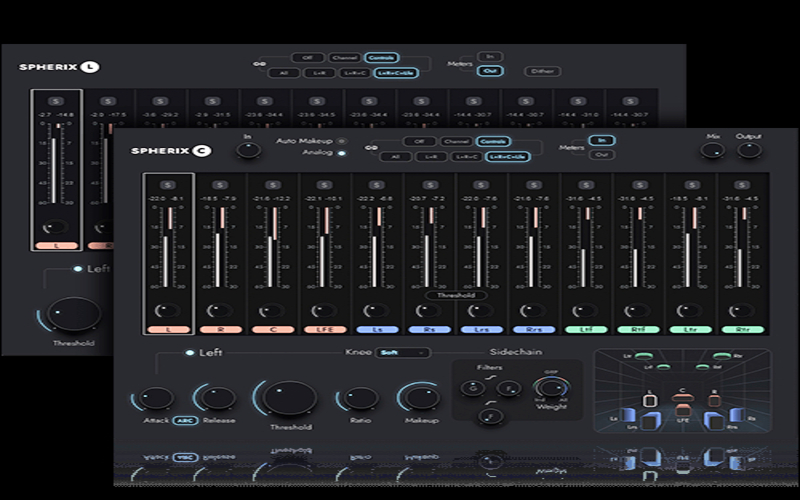The width and height of the screenshot is (800, 500).
Task: Solo the C channel in Spherix C
Action: click(272, 185)
